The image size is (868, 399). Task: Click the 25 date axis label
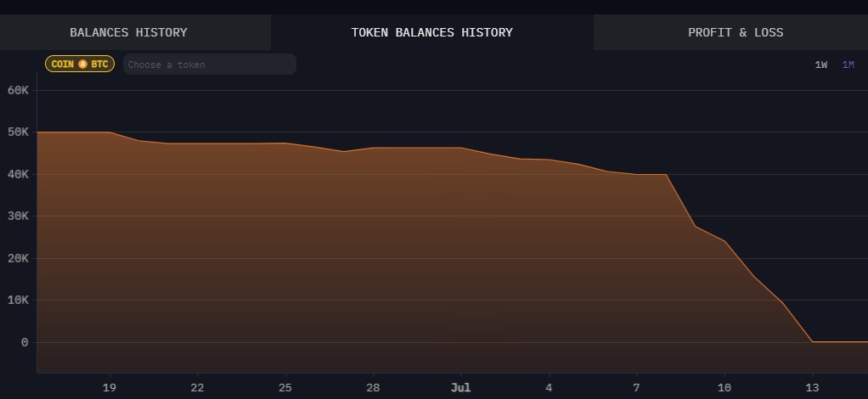pyautogui.click(x=285, y=387)
